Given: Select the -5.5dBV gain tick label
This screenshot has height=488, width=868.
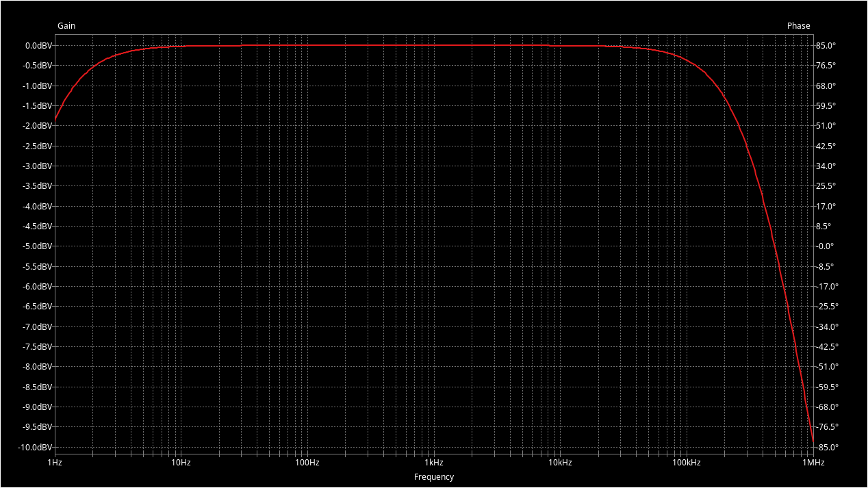Looking at the screenshot, I should 37,267.
